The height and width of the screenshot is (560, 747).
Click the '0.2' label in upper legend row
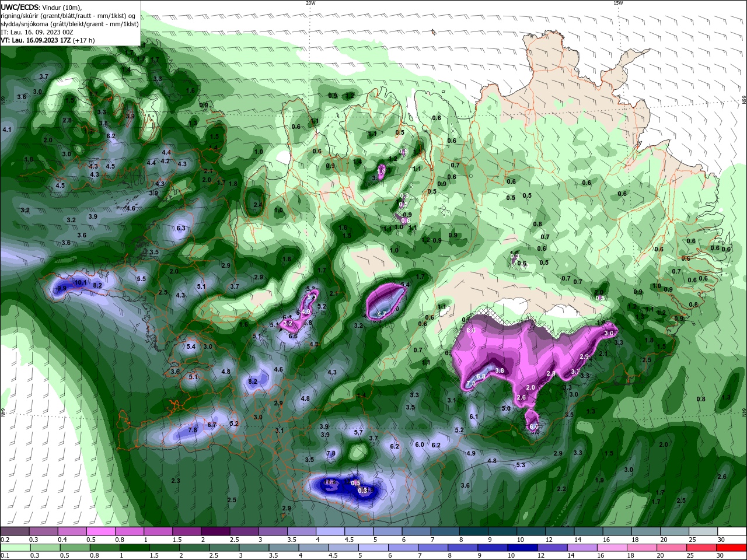pos(5,540)
